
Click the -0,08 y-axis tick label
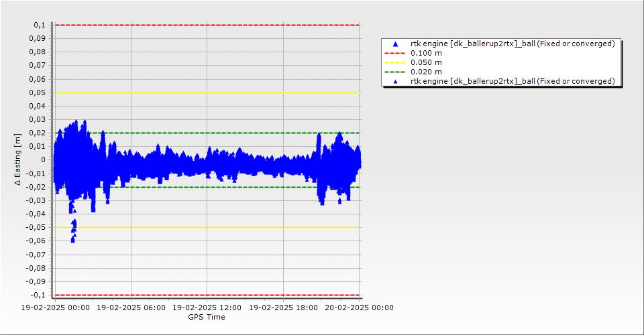tap(36, 268)
